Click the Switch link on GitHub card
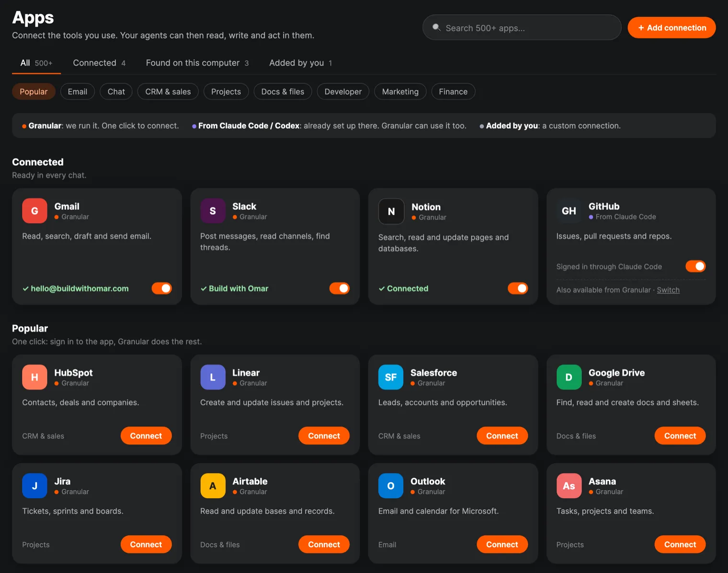The width and height of the screenshot is (728, 573). pos(668,290)
